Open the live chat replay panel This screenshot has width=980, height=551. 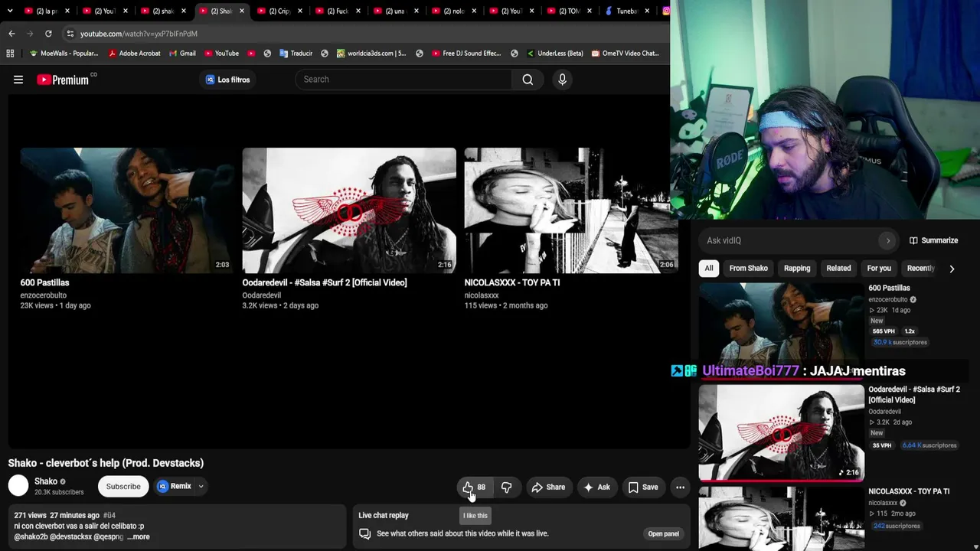663,534
